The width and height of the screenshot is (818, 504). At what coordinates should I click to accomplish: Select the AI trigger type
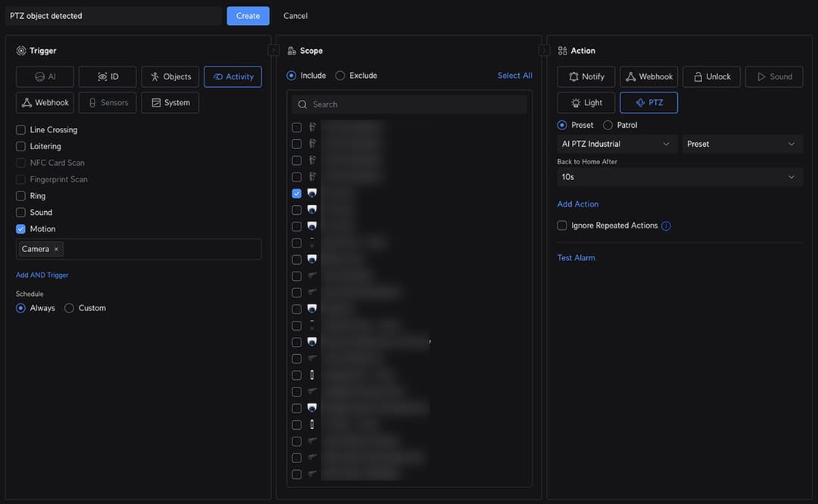click(x=45, y=76)
